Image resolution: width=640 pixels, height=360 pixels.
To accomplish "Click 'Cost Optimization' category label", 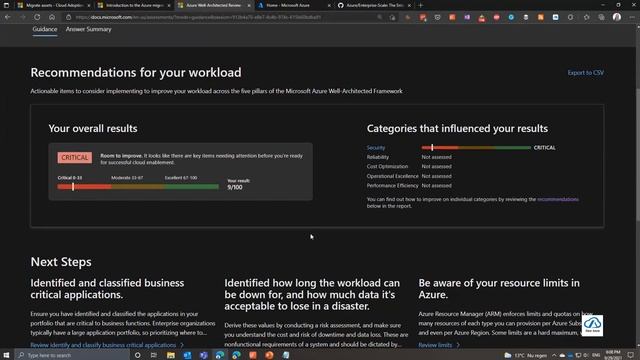I will 387,167.
